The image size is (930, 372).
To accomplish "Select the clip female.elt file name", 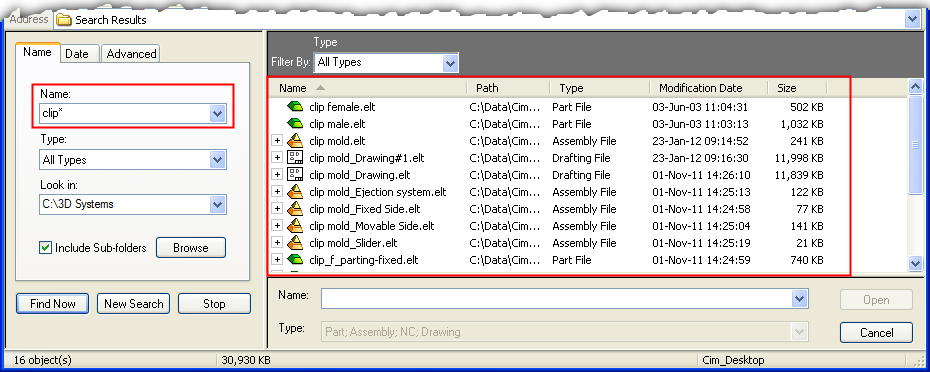I will 342,107.
